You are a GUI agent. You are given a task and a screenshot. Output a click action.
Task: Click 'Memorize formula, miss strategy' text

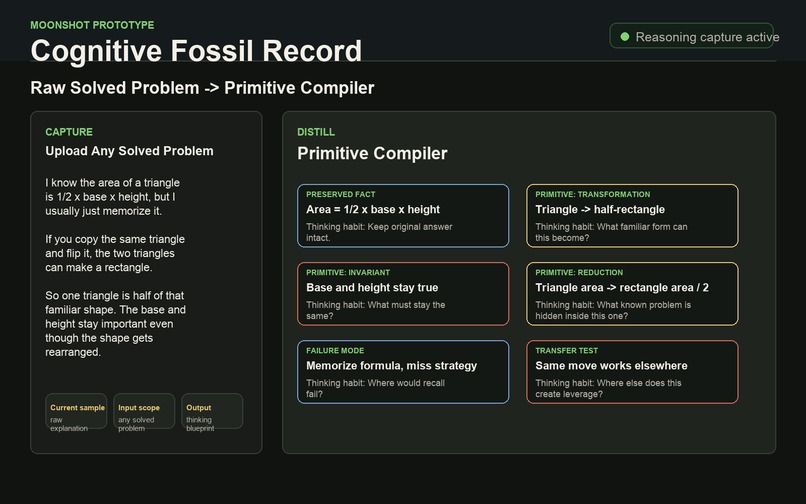(391, 366)
